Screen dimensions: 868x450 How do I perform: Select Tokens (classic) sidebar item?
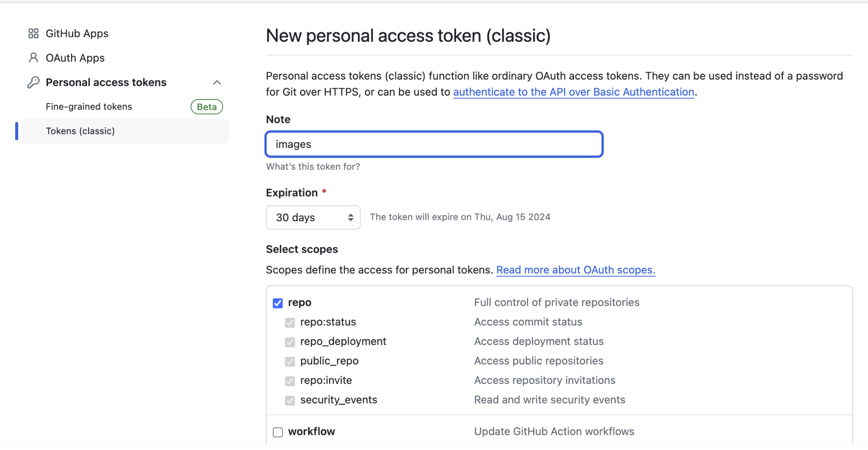point(125,131)
